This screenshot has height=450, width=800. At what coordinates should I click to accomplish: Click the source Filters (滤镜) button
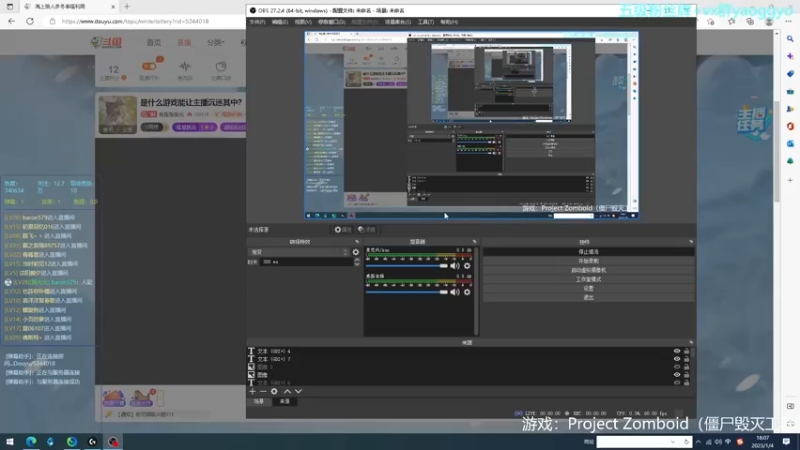[x=366, y=230]
